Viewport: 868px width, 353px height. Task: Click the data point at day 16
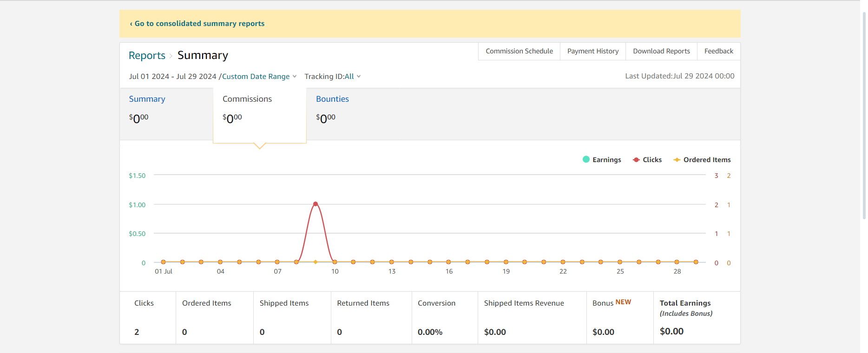tap(448, 262)
